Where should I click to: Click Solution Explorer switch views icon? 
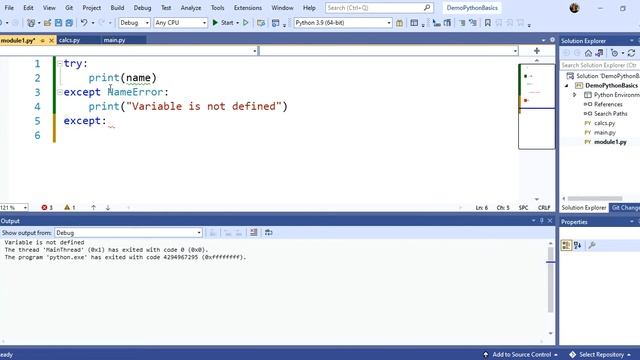599,53
